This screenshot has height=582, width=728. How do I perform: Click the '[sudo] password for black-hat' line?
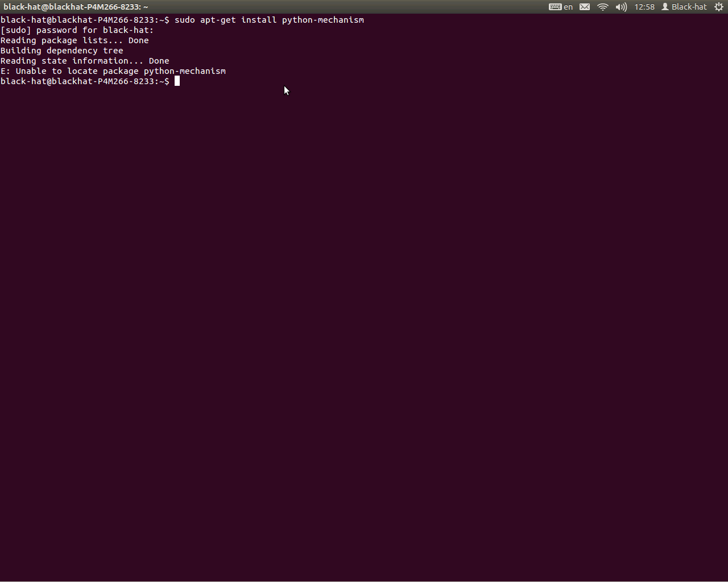(77, 30)
